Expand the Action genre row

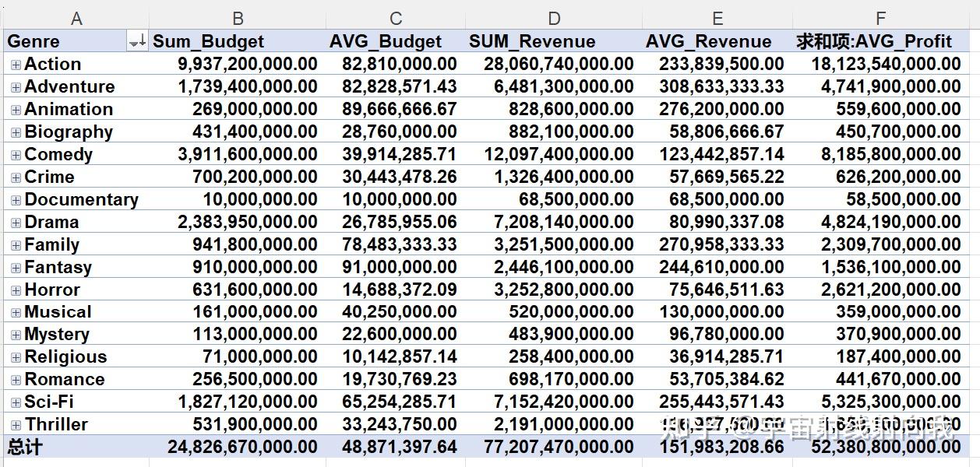coord(16,65)
